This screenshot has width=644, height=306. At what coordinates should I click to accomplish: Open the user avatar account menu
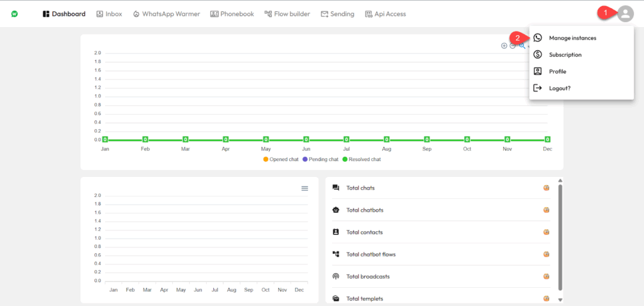point(625,14)
